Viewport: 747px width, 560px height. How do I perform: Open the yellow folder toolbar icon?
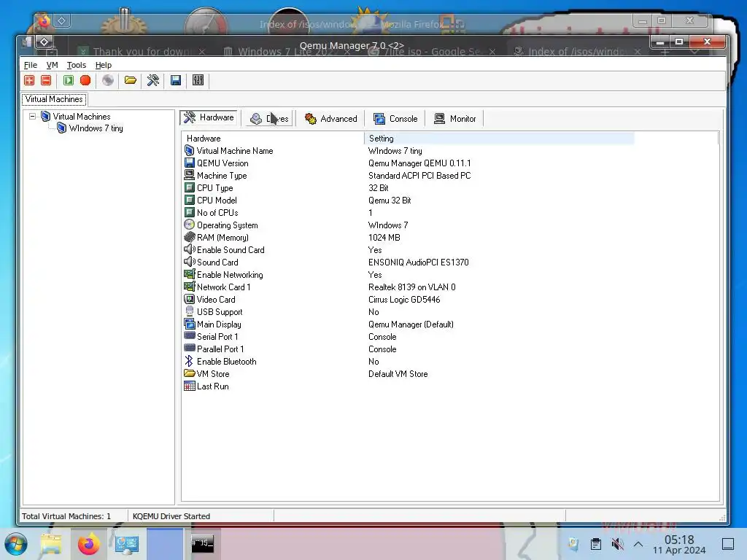pyautogui.click(x=131, y=80)
